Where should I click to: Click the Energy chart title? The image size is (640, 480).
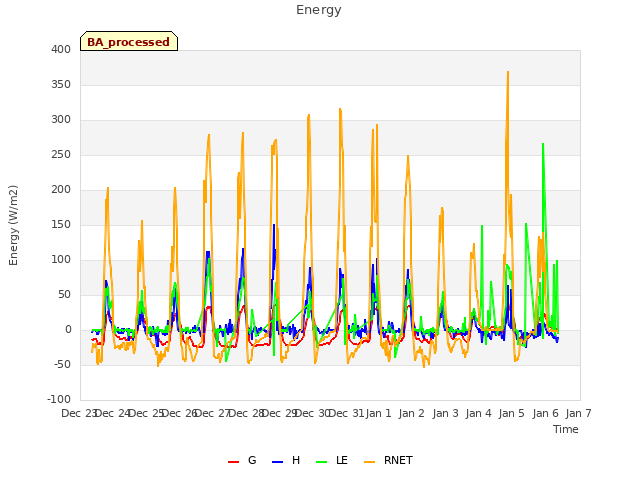(x=319, y=10)
